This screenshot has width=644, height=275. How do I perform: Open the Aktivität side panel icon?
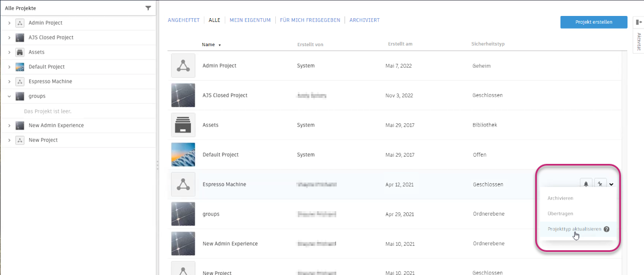(x=638, y=22)
